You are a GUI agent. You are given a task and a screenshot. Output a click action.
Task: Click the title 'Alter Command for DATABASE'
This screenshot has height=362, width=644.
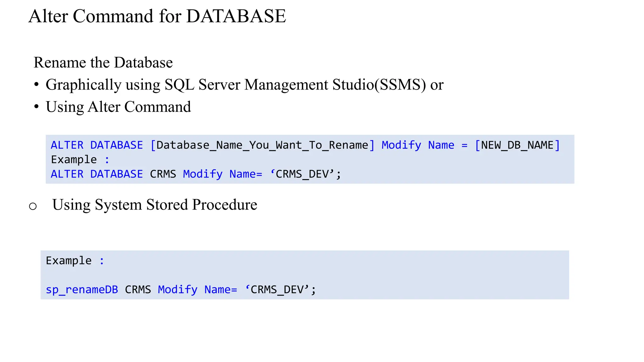coord(157,16)
